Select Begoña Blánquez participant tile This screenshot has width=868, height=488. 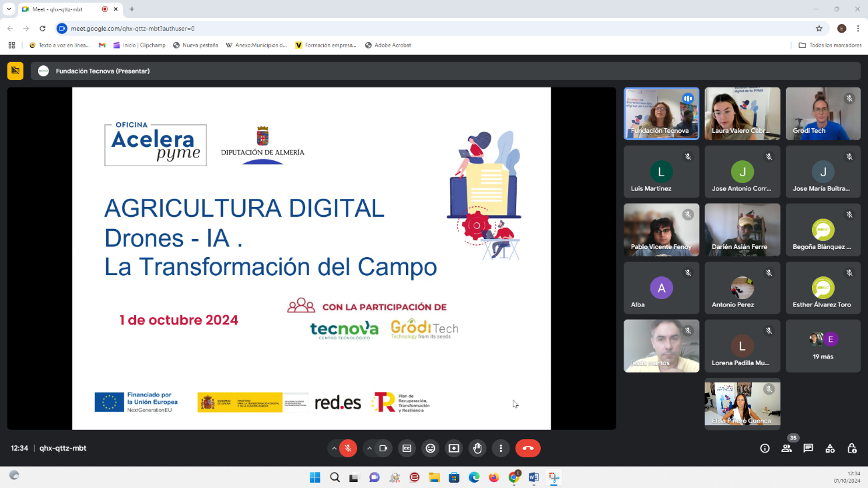(823, 230)
